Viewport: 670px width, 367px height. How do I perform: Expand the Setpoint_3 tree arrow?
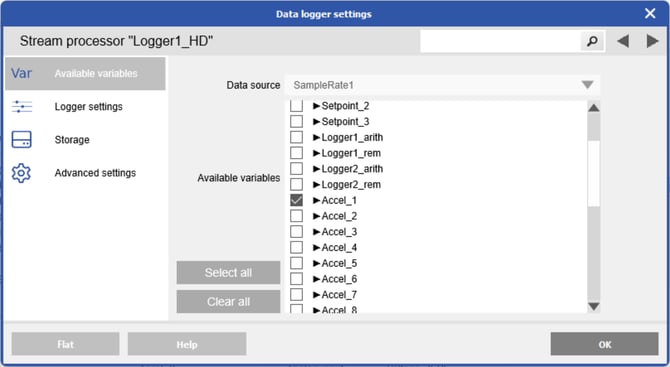[317, 121]
